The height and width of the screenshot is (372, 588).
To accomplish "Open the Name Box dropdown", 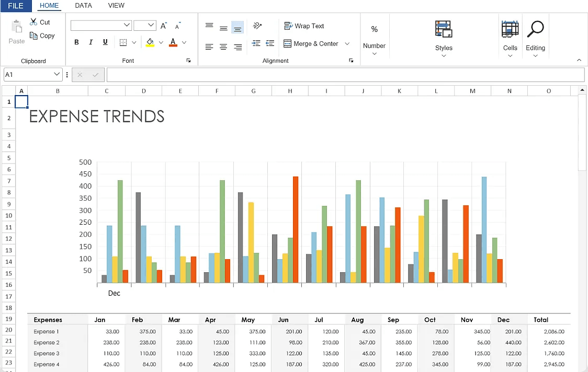I will [x=56, y=74].
